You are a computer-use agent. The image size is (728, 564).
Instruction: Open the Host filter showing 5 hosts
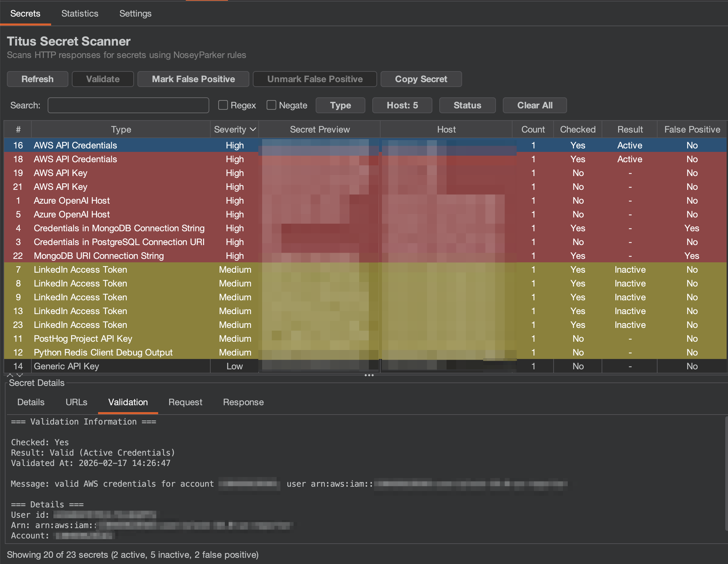[x=402, y=105]
